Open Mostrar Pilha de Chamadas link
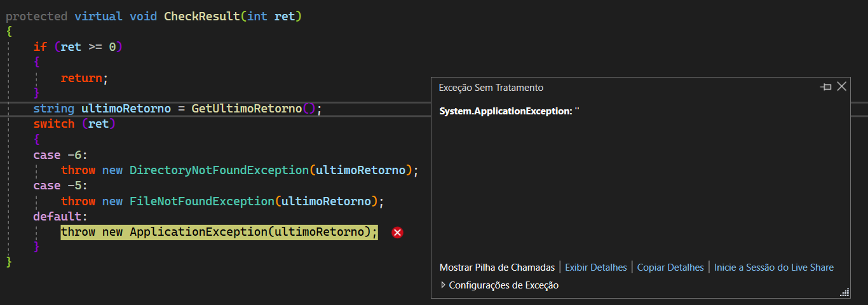The width and height of the screenshot is (868, 305). click(x=497, y=268)
